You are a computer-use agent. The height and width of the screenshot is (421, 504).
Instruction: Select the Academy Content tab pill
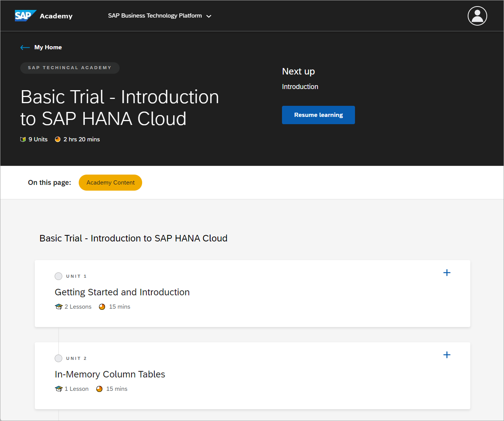[110, 183]
